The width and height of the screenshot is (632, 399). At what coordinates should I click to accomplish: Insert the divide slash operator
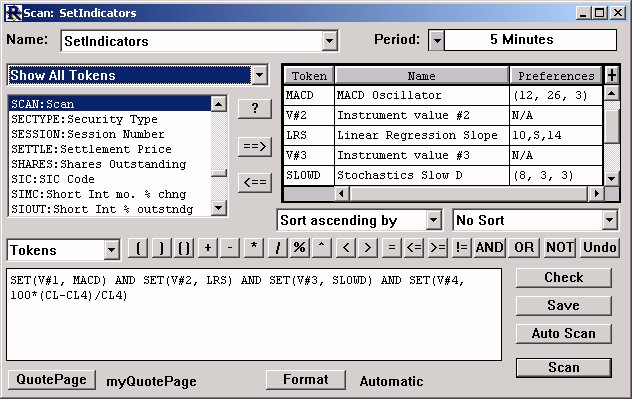(277, 248)
